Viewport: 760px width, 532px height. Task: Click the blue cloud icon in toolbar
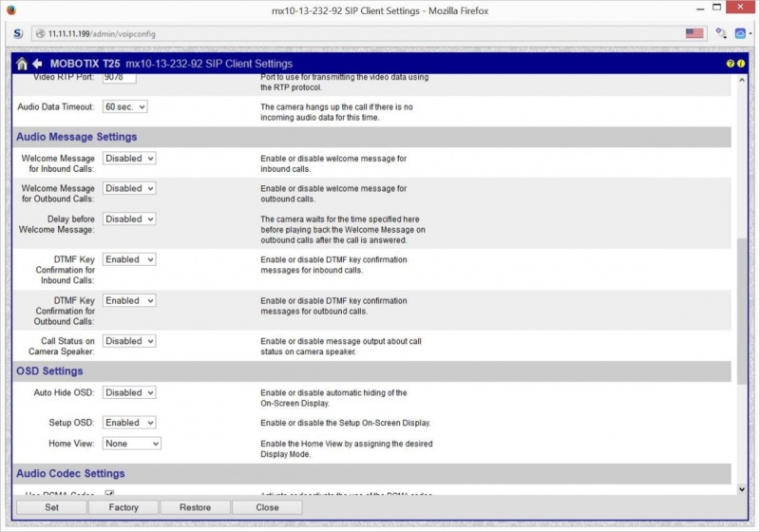point(740,33)
